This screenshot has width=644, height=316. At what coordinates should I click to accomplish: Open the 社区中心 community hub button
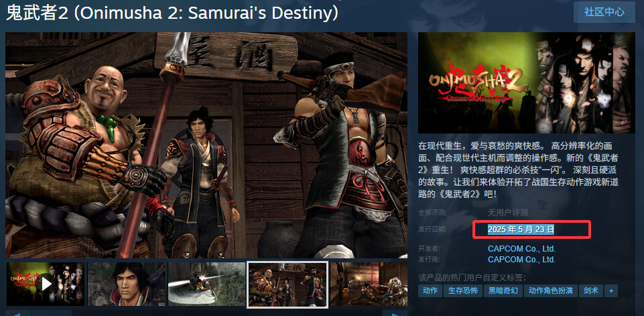604,11
